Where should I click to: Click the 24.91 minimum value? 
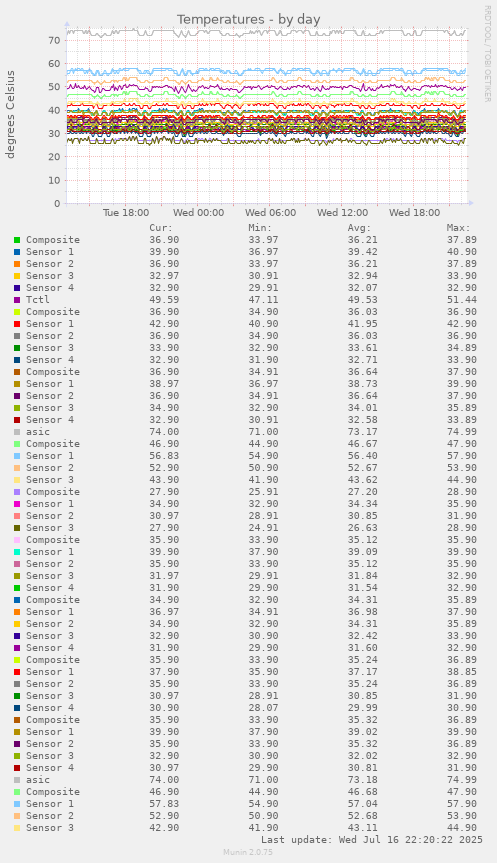(263, 528)
